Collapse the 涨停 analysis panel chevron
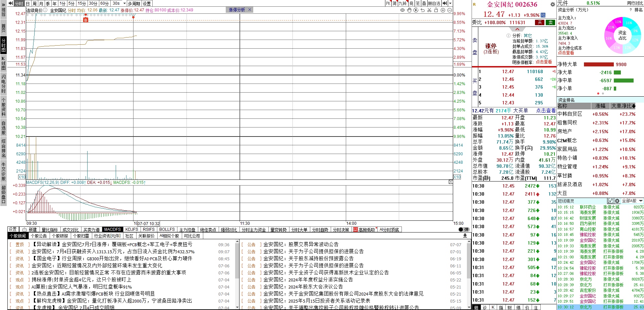This screenshot has width=644, height=310. point(517,29)
